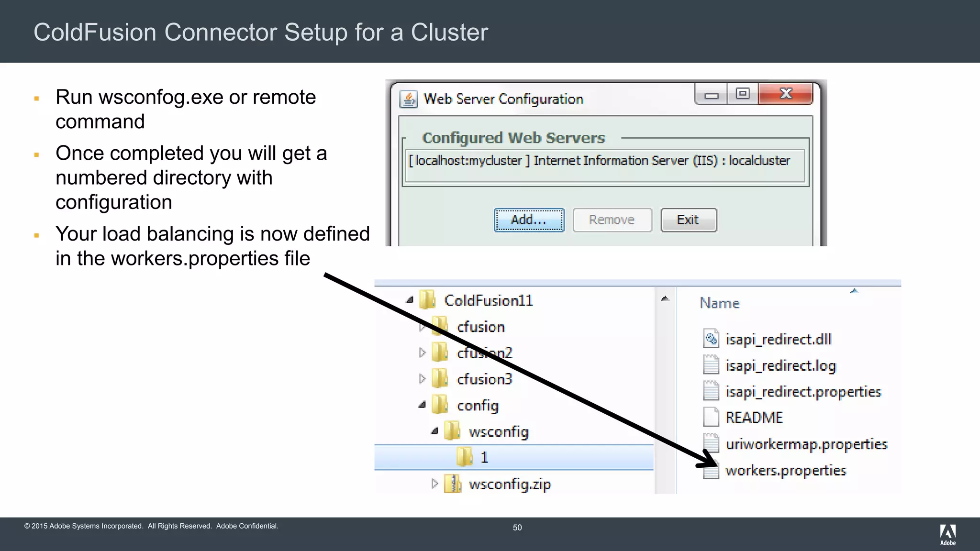Select the localhost:mycluster IIS server entry
The height and width of the screenshot is (551, 980).
tap(605, 161)
